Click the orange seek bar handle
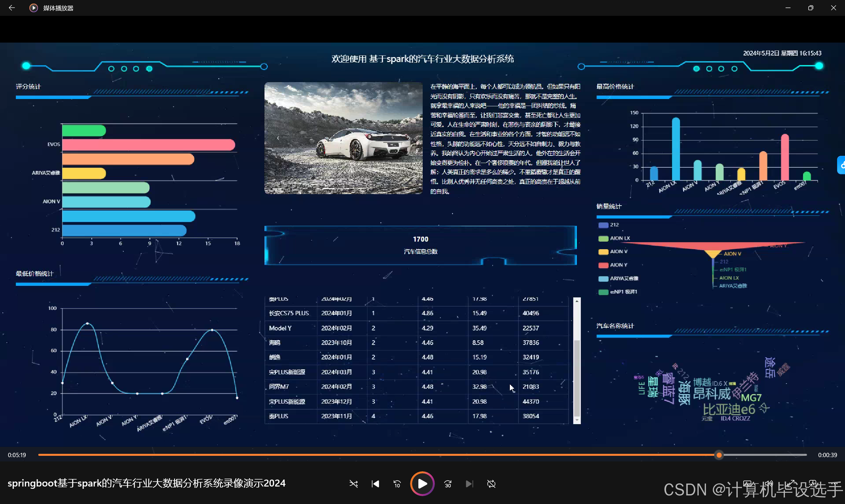The height and width of the screenshot is (504, 845). (x=719, y=455)
